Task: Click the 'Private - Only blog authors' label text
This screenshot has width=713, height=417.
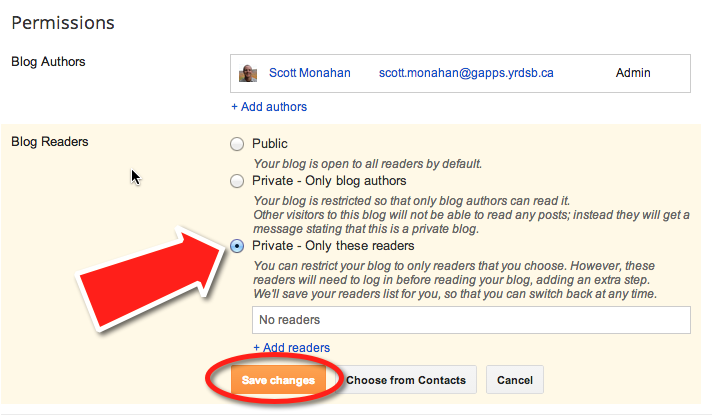Action: click(x=329, y=181)
